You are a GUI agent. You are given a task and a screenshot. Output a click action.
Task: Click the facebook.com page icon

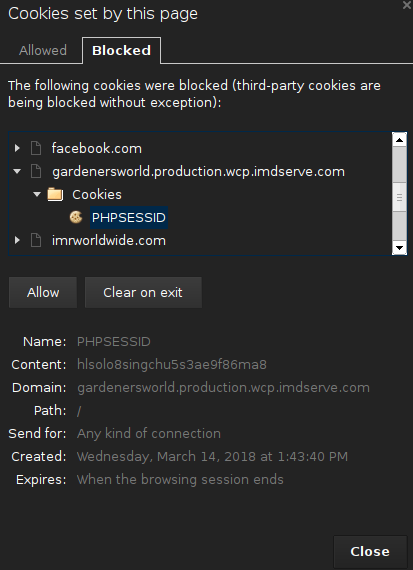pyautogui.click(x=36, y=148)
